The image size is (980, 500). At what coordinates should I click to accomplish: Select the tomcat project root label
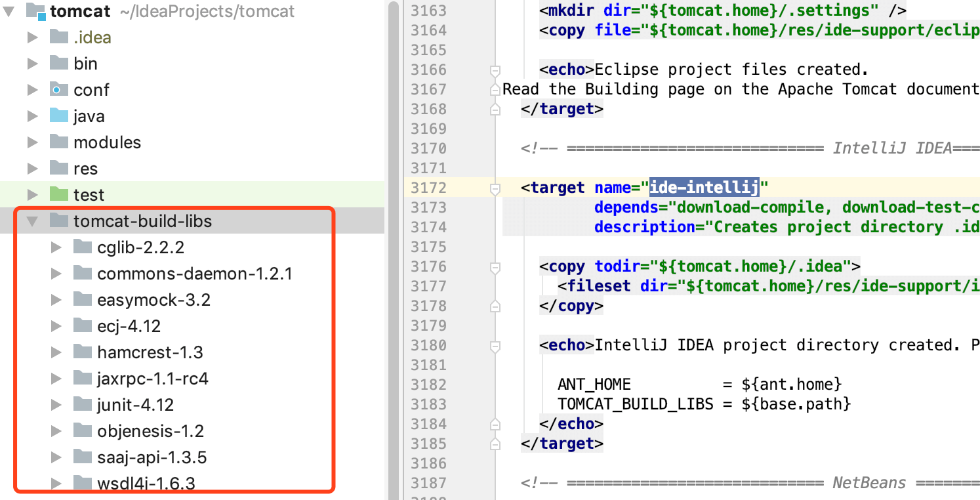click(81, 11)
